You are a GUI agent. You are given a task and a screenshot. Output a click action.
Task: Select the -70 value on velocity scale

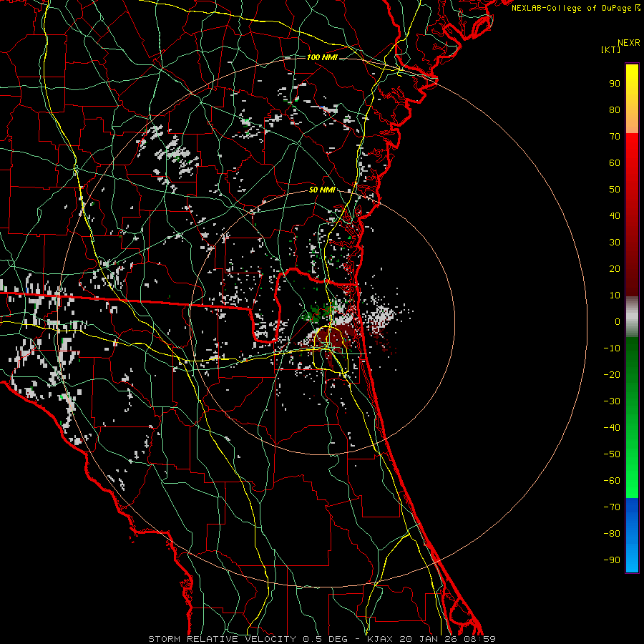[x=612, y=507]
